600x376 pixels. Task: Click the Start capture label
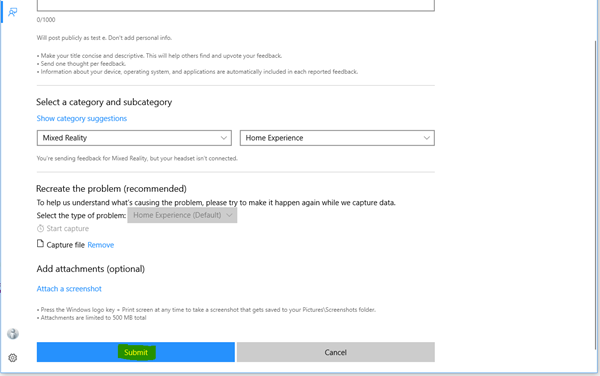click(x=68, y=228)
